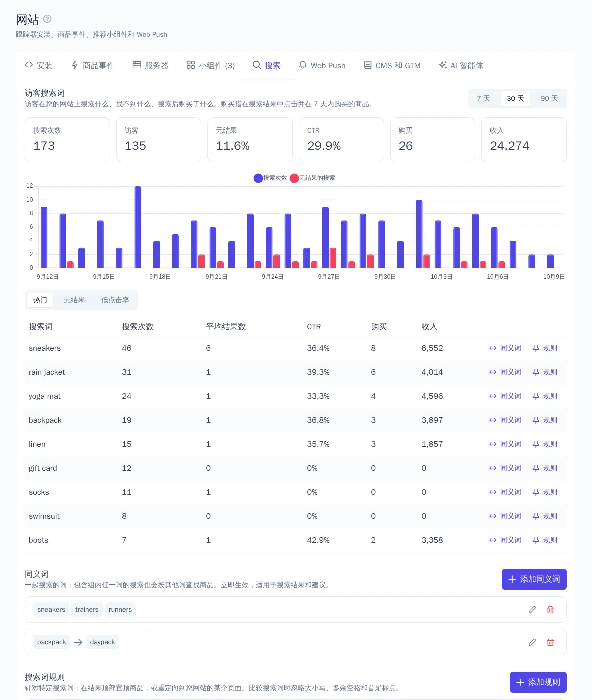The height and width of the screenshot is (700, 592).
Task: Delete the sneakers synonym group
Action: [550, 610]
